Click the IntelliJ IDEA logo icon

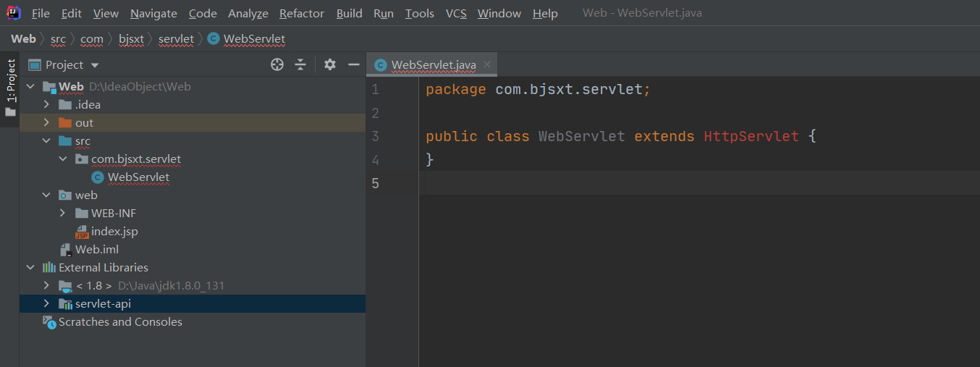coord(14,12)
